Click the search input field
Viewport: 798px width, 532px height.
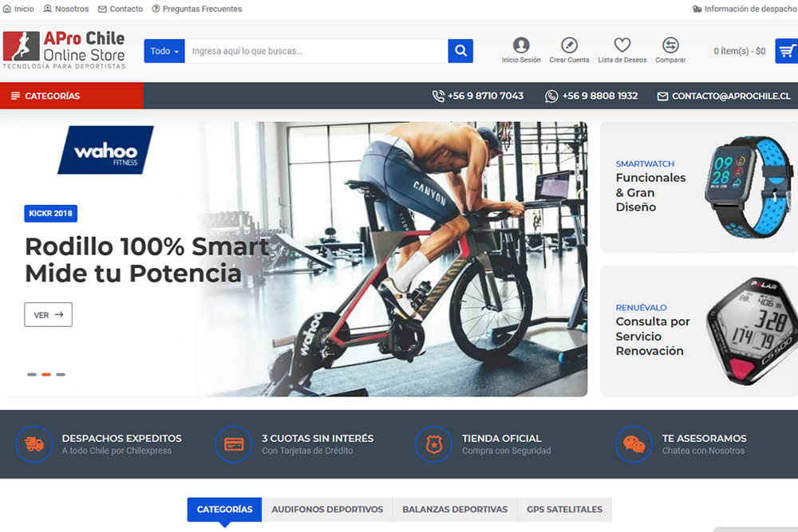pyautogui.click(x=317, y=51)
